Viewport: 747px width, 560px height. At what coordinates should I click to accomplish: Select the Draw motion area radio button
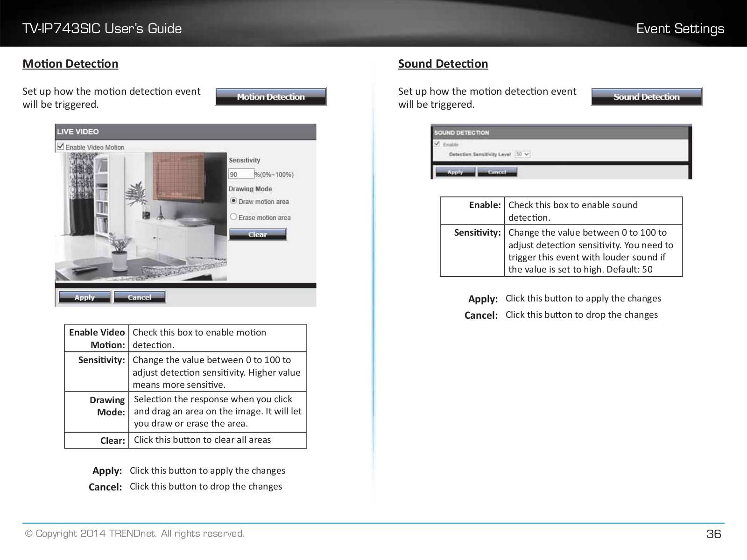click(x=233, y=201)
